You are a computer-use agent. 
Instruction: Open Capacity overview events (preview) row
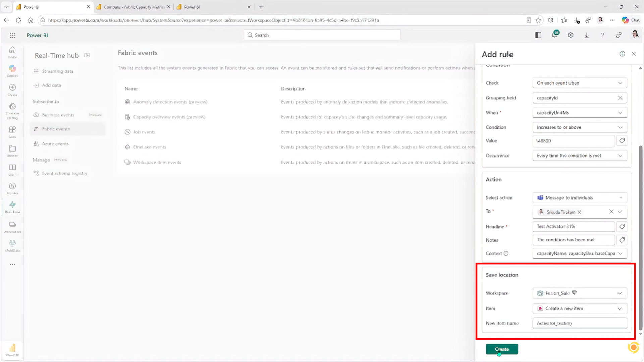coord(169,117)
